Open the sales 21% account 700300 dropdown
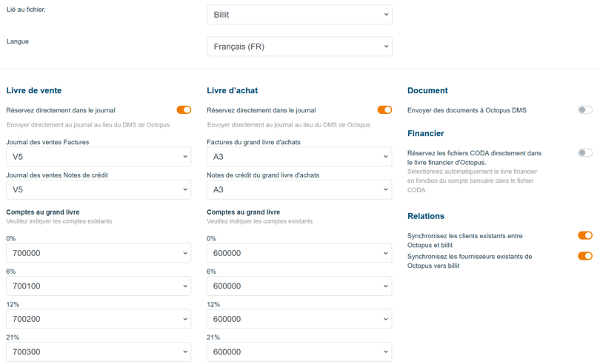This screenshot has height=364, width=600. pos(99,352)
